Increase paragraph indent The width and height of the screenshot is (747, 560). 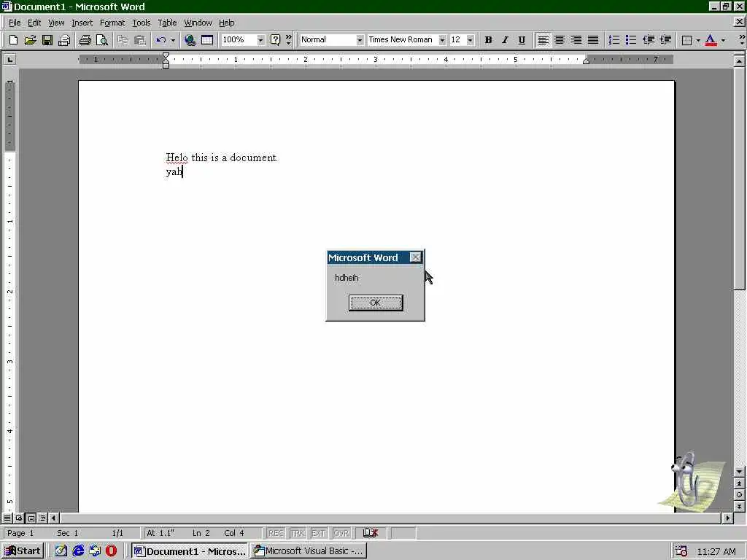(665, 40)
